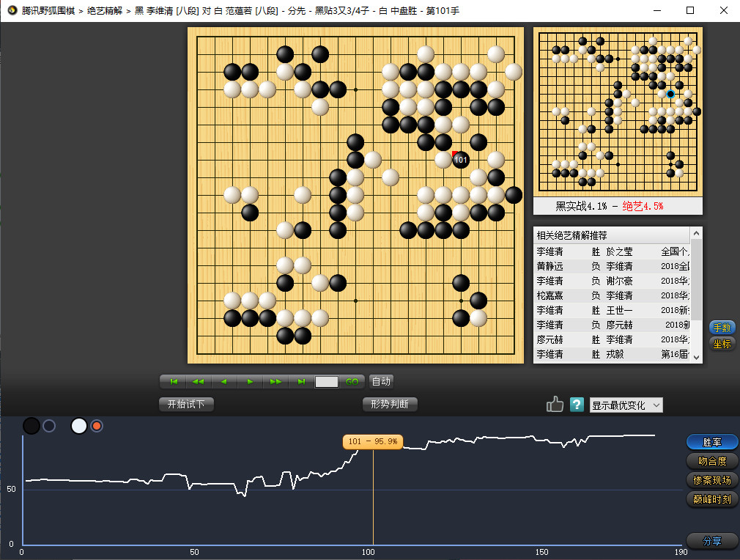Click the thumbs-up like icon
Viewport: 740px width, 560px height.
(555, 405)
